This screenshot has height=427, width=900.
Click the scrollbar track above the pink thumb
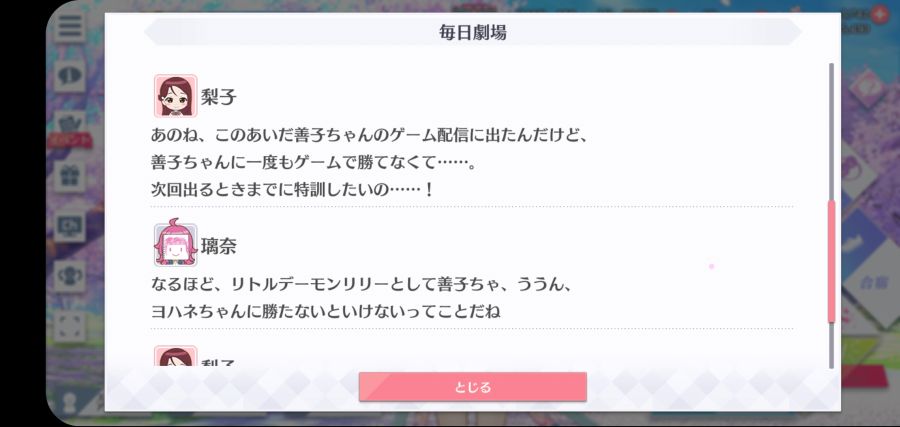click(831, 131)
